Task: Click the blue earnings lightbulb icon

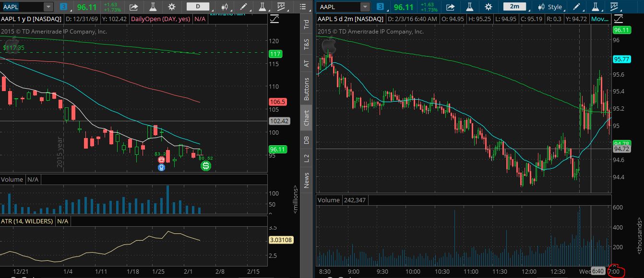Action: (x=162, y=168)
